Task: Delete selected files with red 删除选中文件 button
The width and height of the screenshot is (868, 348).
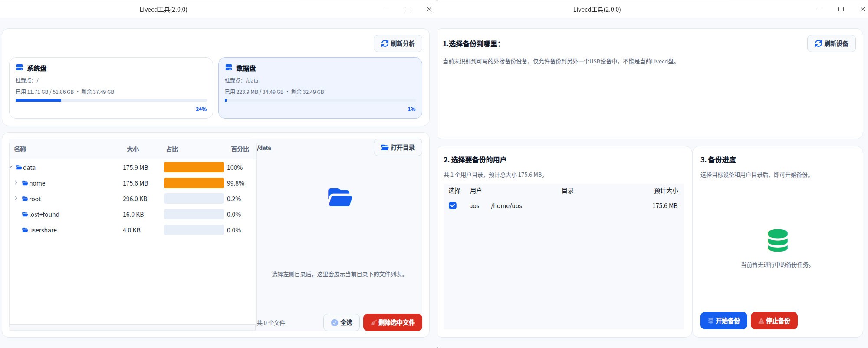Action: click(392, 322)
